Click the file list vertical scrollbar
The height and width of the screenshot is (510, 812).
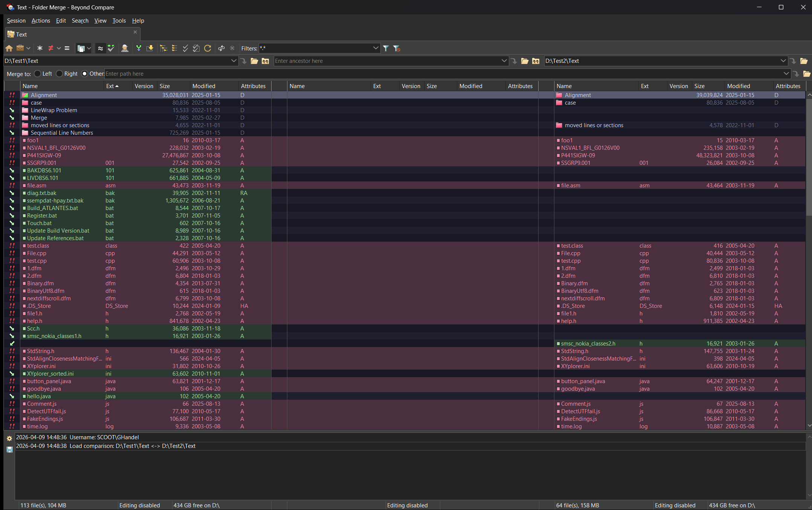click(x=809, y=260)
